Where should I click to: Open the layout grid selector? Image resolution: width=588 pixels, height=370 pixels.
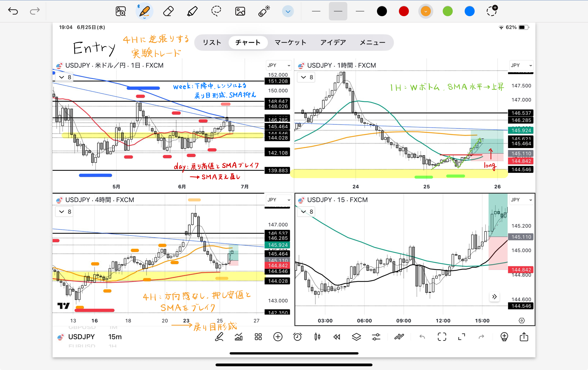(x=258, y=337)
